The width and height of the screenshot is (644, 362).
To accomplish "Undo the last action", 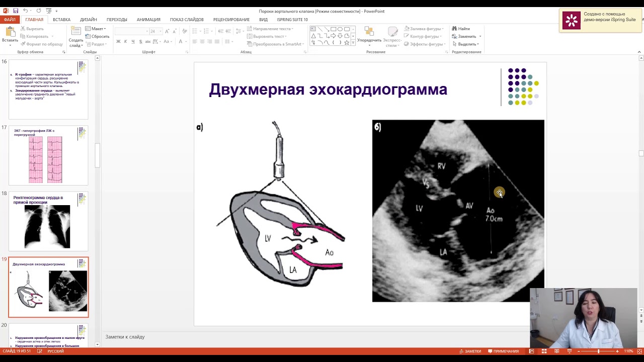I will click(25, 11).
